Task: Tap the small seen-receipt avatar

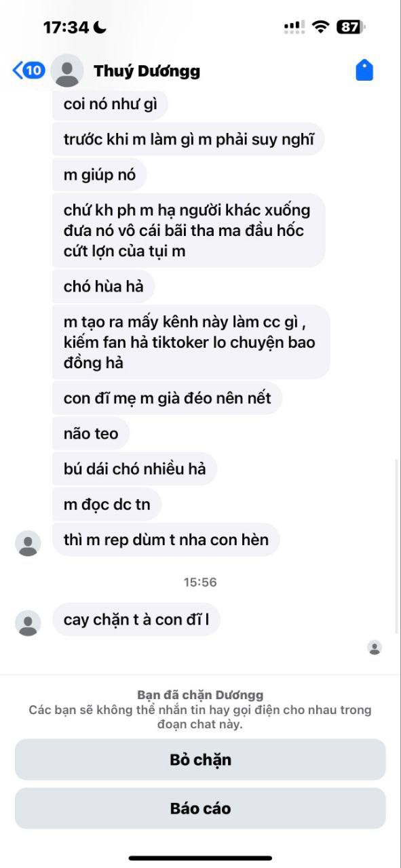Action: coord(375,648)
